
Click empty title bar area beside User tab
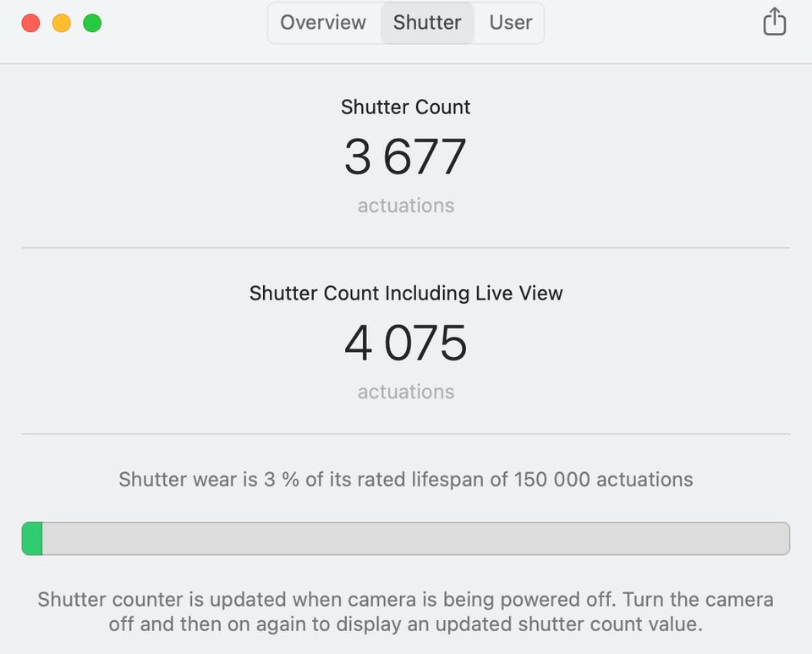[x=651, y=23]
